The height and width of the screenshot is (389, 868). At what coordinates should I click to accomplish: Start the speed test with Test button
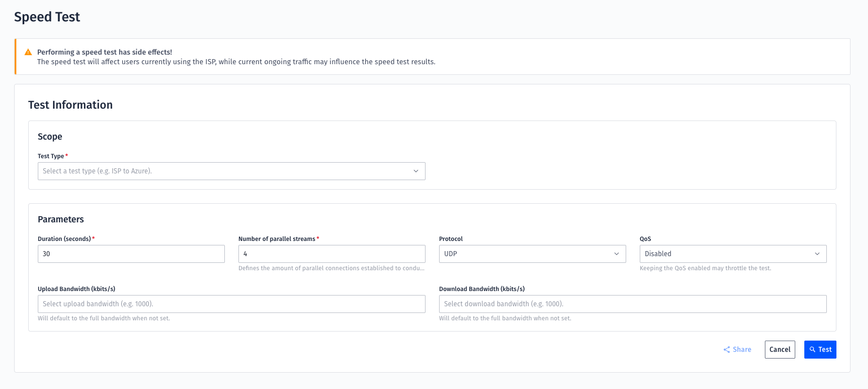pos(820,350)
